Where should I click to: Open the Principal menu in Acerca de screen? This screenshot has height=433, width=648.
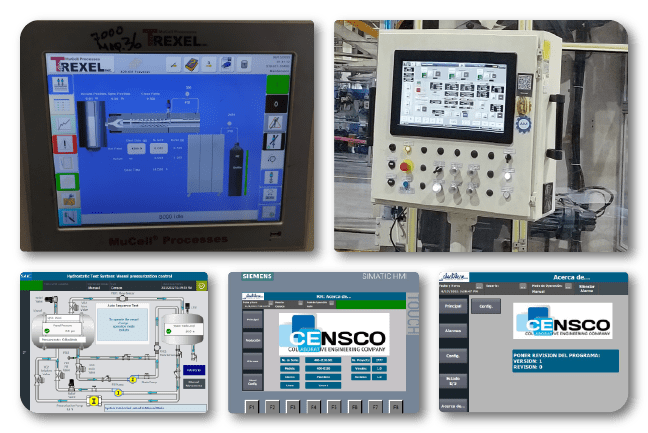pyautogui.click(x=453, y=305)
